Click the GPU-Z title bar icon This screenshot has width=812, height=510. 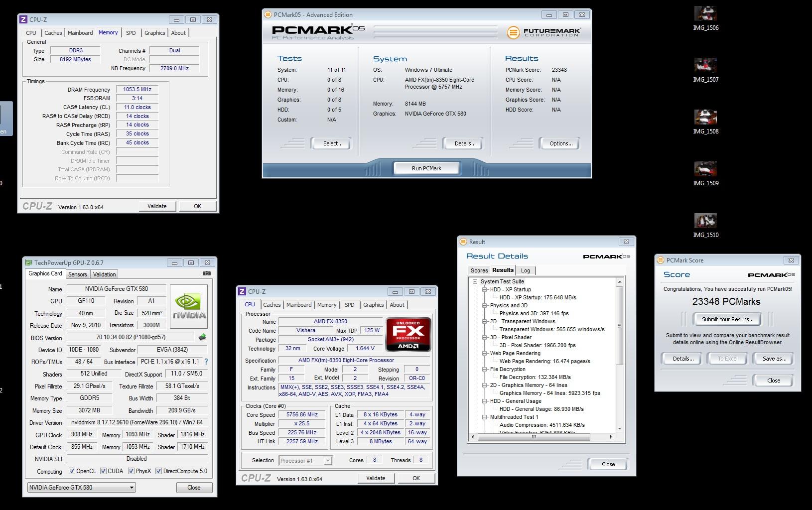click(x=29, y=262)
